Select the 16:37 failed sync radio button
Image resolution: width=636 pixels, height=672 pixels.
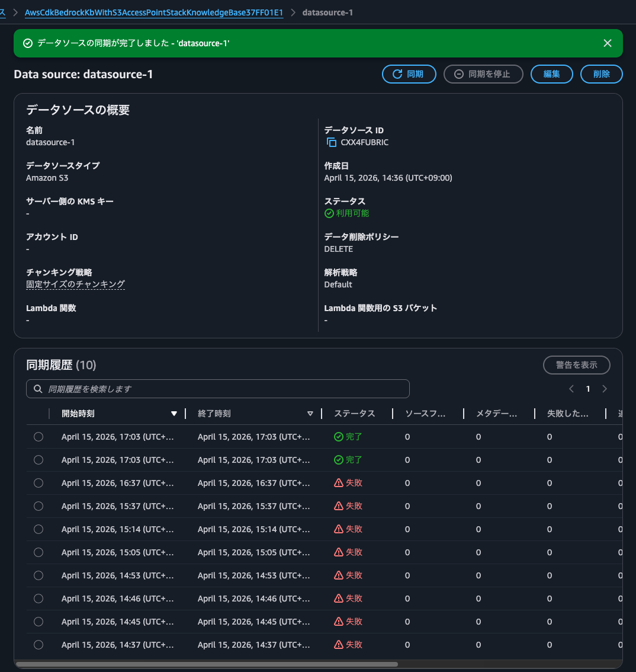pos(38,483)
